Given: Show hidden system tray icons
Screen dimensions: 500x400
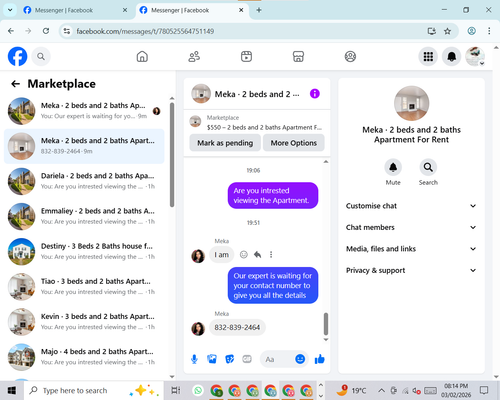Looking at the screenshot, I should coord(381,390).
